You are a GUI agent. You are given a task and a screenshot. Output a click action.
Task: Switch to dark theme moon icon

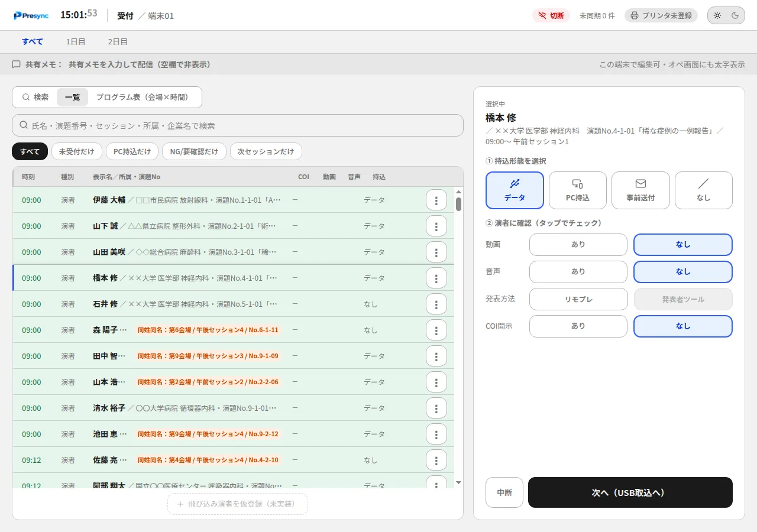[735, 15]
